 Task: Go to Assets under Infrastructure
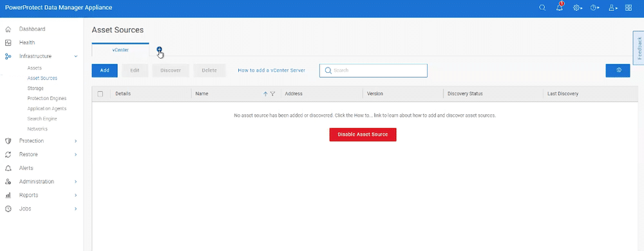coord(35,68)
